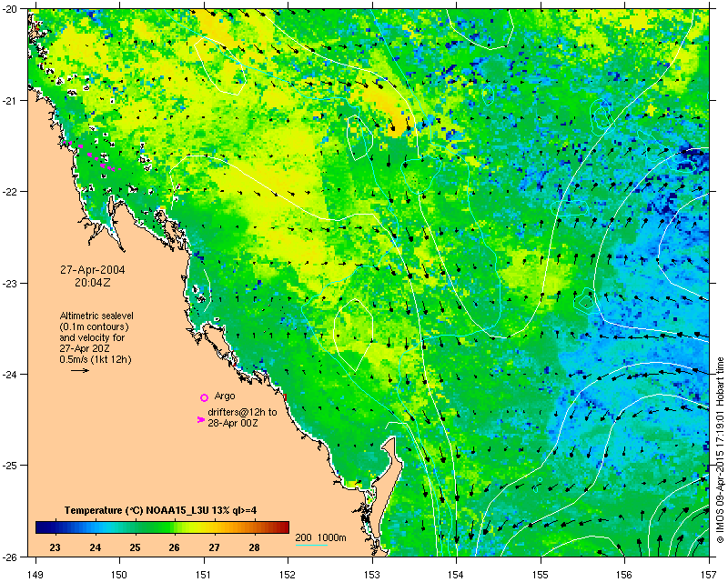Click the longitude axis label 151

coord(204,575)
